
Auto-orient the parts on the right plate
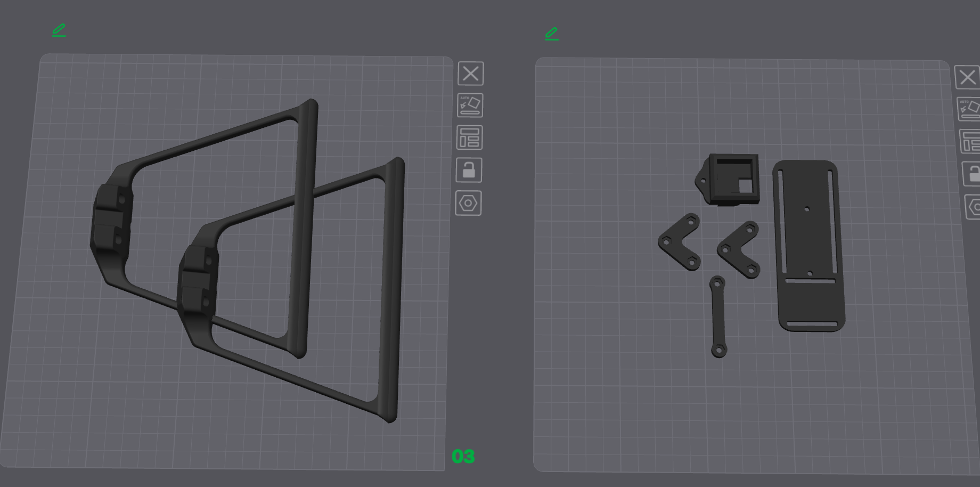click(x=969, y=109)
